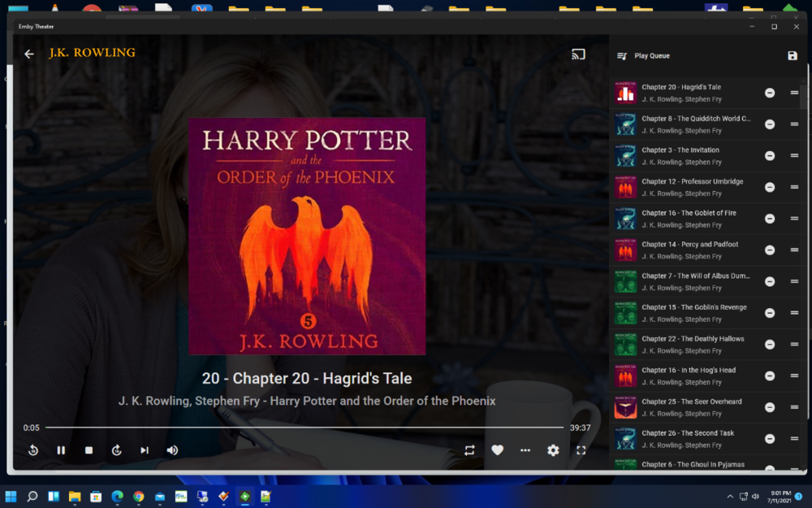
Task: Click drag handle for Chapter 20 - Hagrid's Tale
Action: point(794,93)
